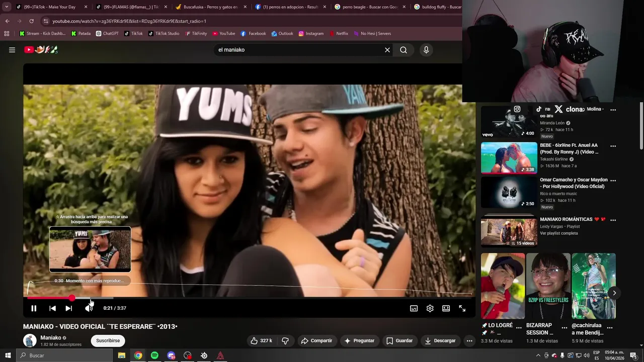Share the video via Compartir
Image resolution: width=644 pixels, height=362 pixels.
(316, 340)
